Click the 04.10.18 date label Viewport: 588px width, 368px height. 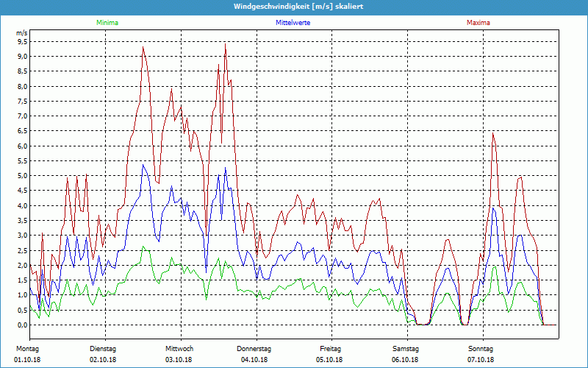[x=254, y=360]
